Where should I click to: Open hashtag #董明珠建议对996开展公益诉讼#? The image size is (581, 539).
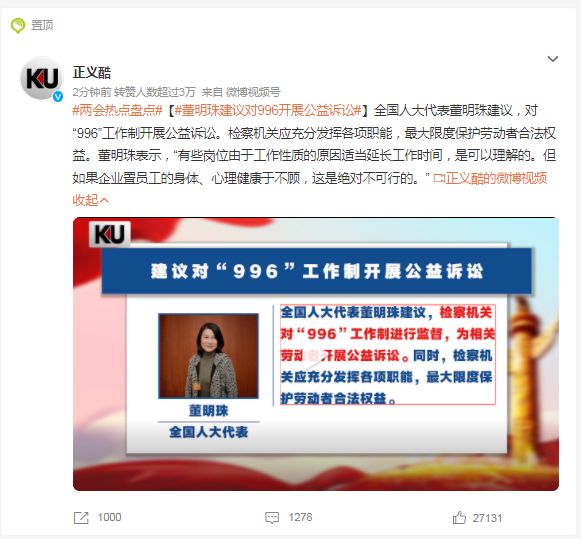point(268,110)
